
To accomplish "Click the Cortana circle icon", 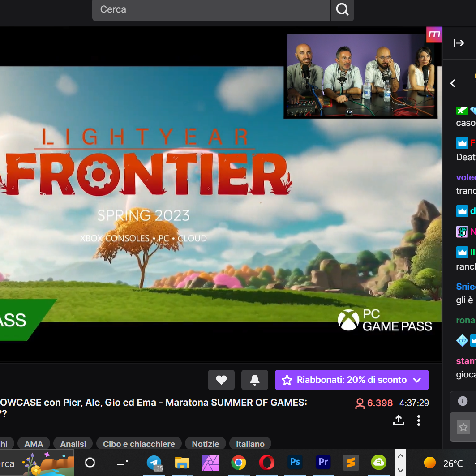I will (90, 463).
